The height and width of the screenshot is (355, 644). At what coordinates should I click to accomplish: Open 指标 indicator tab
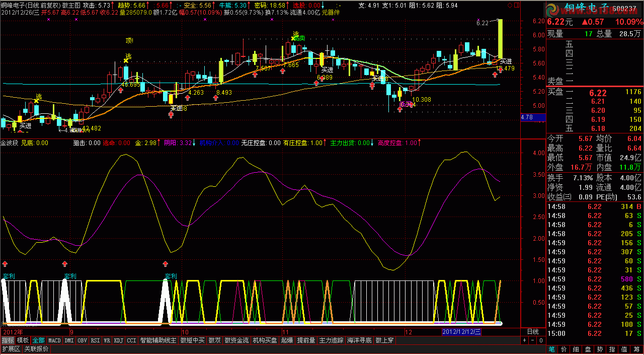click(x=8, y=340)
